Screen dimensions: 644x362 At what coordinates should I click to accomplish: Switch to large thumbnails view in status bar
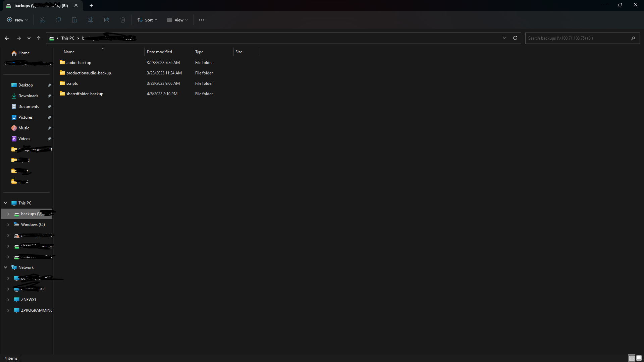[x=639, y=358]
